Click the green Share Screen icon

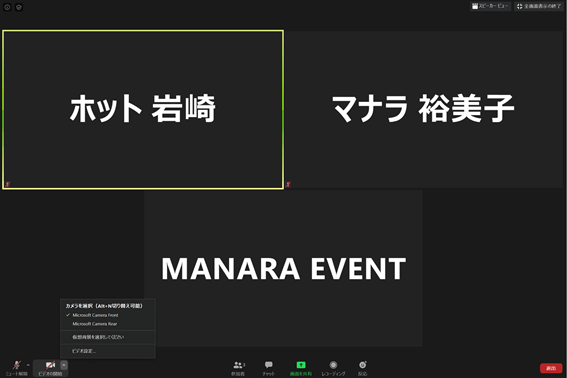[x=301, y=365]
